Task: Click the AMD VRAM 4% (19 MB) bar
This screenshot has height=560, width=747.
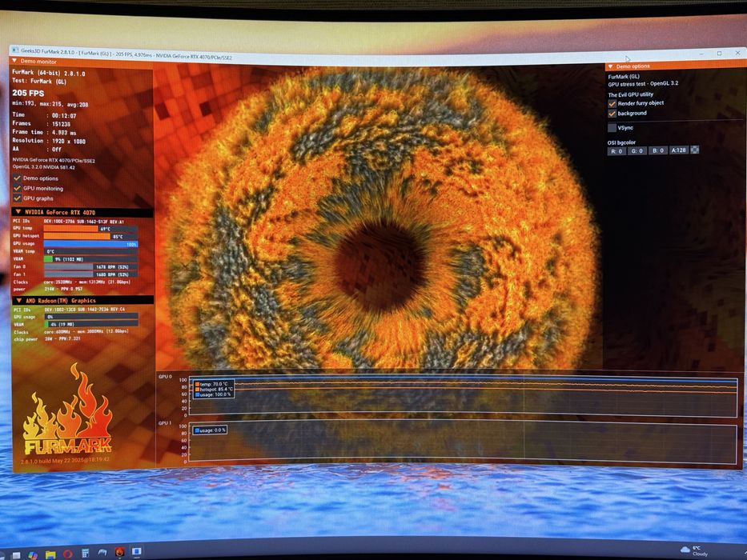Action: 91,324
